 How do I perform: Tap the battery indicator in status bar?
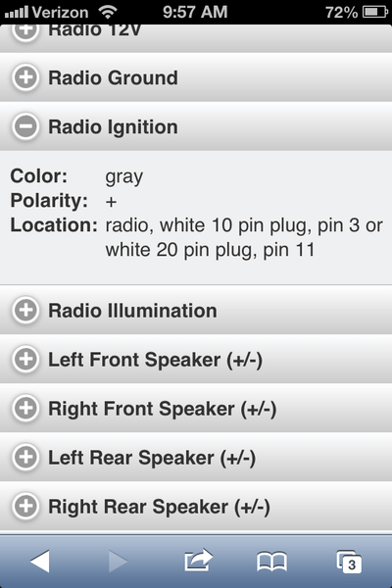pos(375,12)
